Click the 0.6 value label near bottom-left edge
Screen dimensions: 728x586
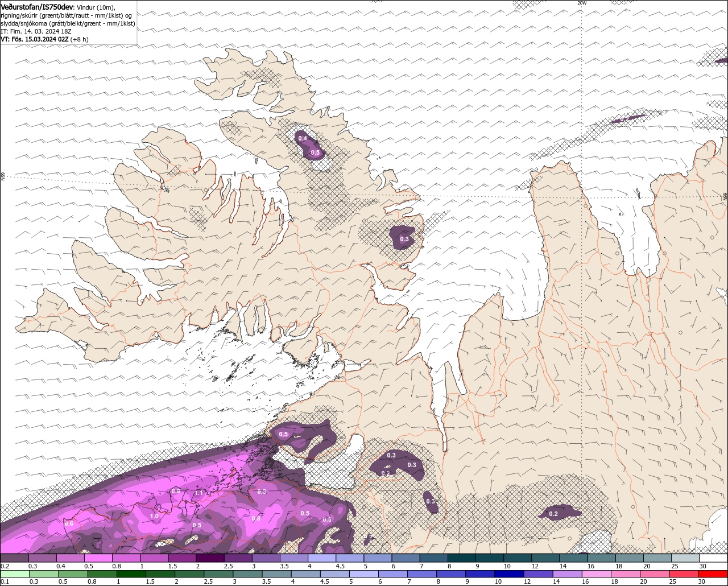(x=69, y=523)
